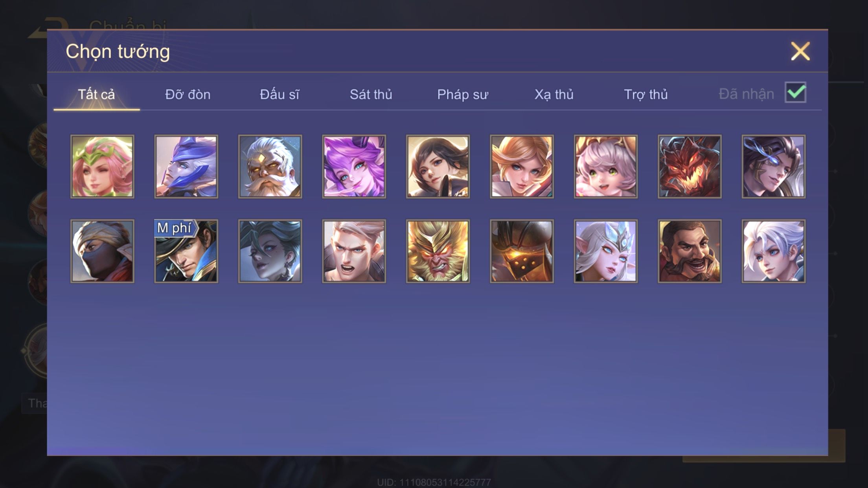Toggle the Đã nhận checkbox
The height and width of the screenshot is (488, 868).
click(x=795, y=92)
